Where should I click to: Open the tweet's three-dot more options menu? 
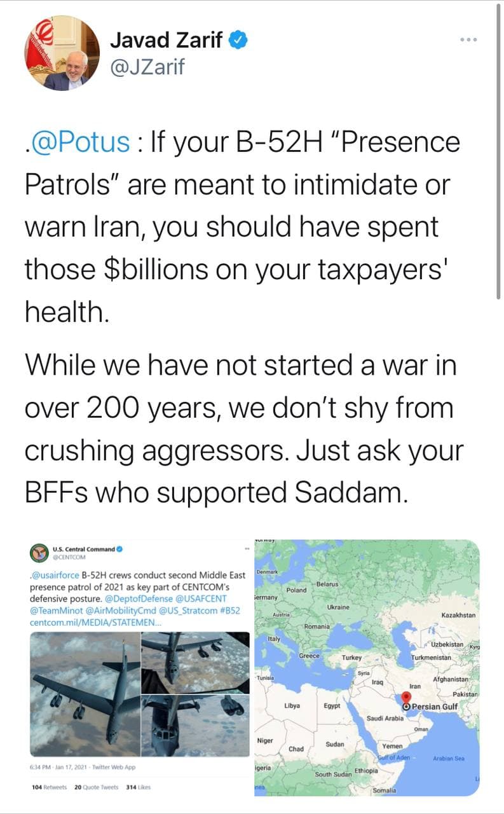468,40
